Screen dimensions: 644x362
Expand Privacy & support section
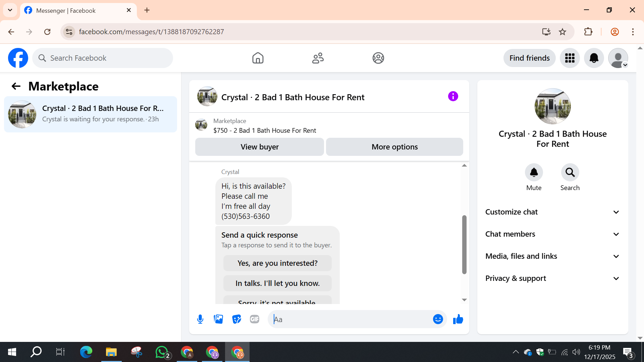(552, 278)
